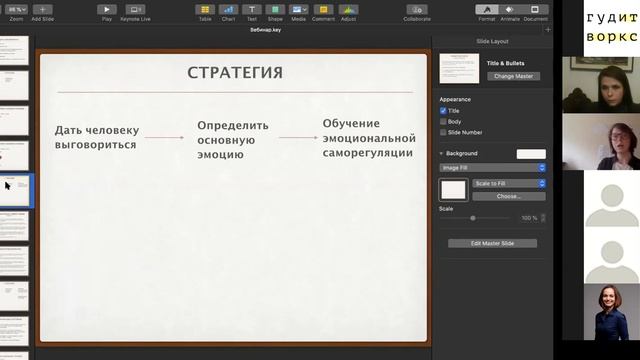Image resolution: width=640 pixels, height=360 pixels.
Task: Open the Image Fill dropdown
Action: [x=492, y=168]
